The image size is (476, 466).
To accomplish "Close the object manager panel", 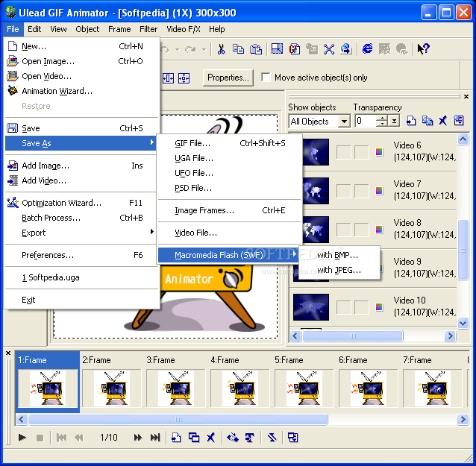I will tap(466, 96).
